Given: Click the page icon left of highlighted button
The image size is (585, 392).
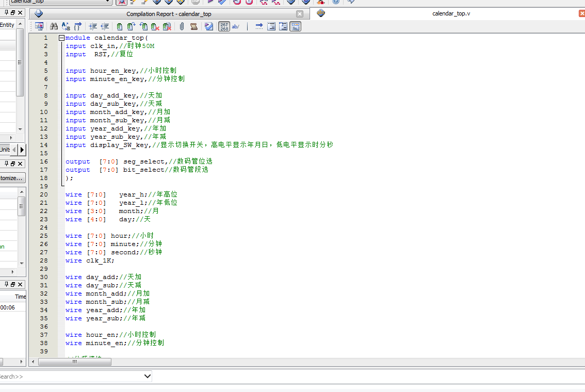Looking at the screenshot, I should tap(283, 26).
